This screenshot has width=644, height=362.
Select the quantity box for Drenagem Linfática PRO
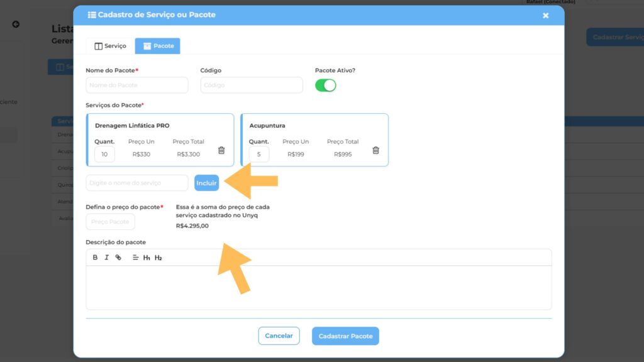[x=104, y=154]
